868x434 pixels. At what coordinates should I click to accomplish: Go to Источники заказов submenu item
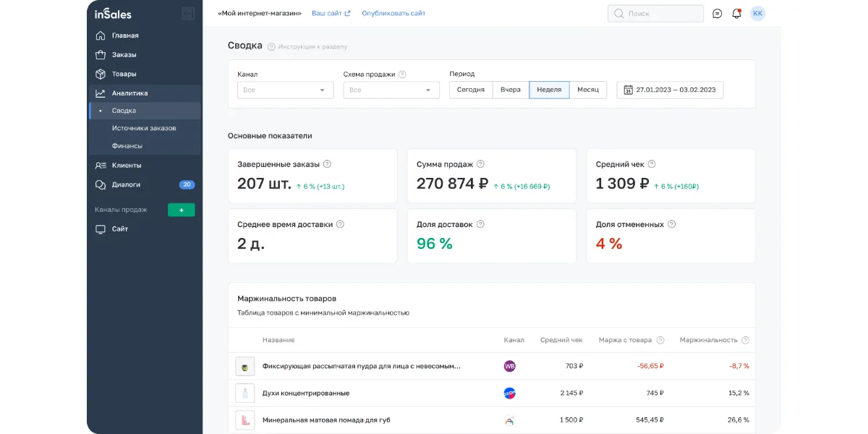(x=144, y=128)
